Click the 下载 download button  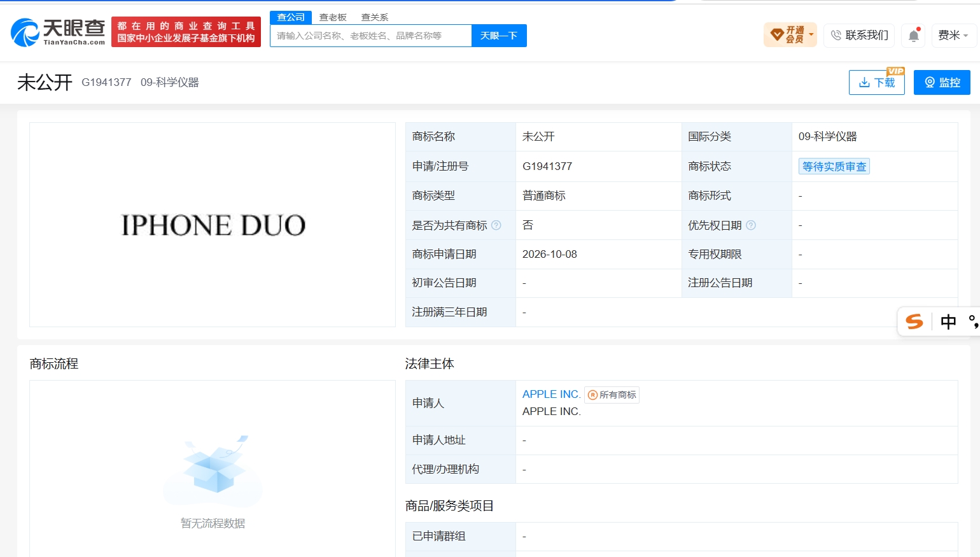pyautogui.click(x=877, y=82)
